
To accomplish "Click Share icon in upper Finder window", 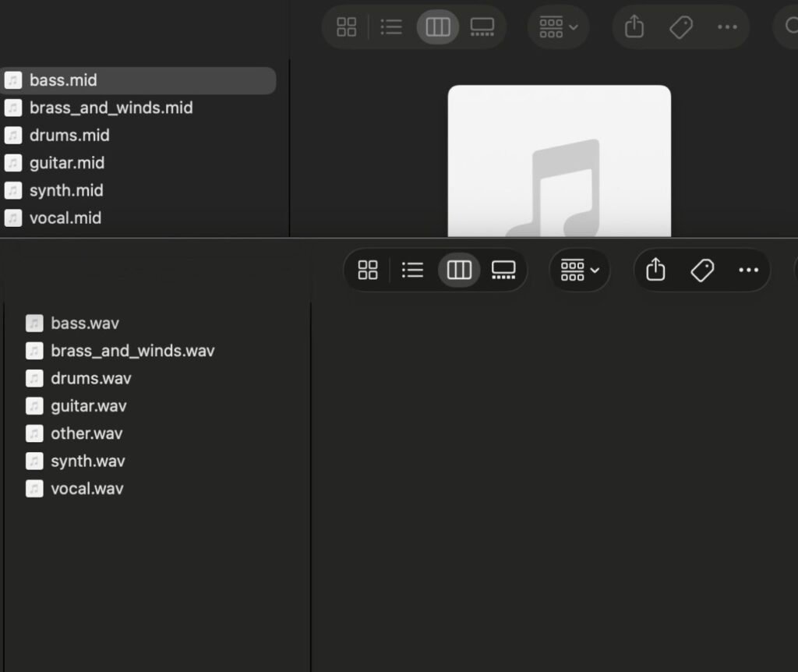I will [x=634, y=26].
